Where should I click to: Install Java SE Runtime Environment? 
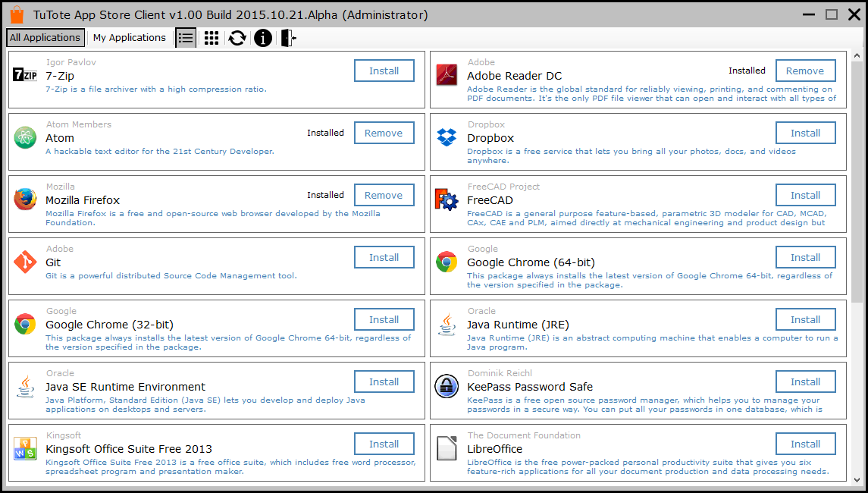tap(384, 382)
